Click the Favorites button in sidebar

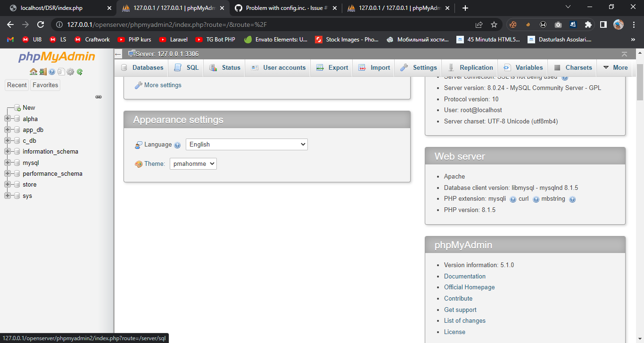point(45,85)
